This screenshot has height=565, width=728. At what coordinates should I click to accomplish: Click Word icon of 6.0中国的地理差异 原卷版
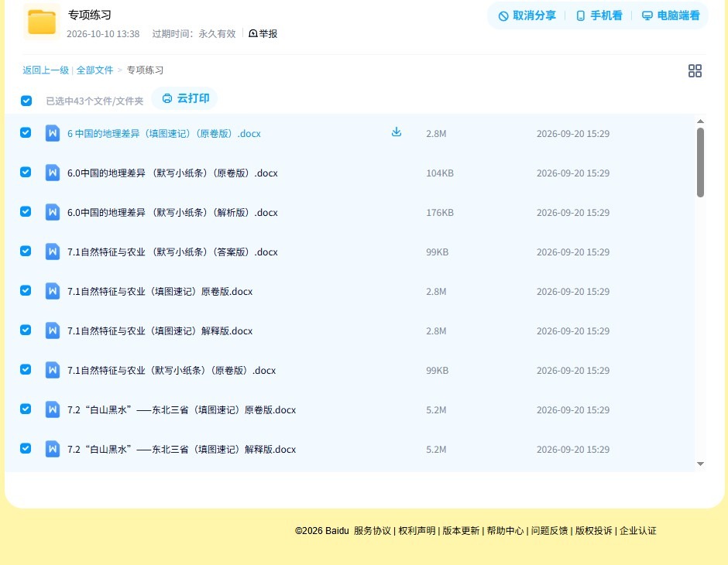pos(53,173)
